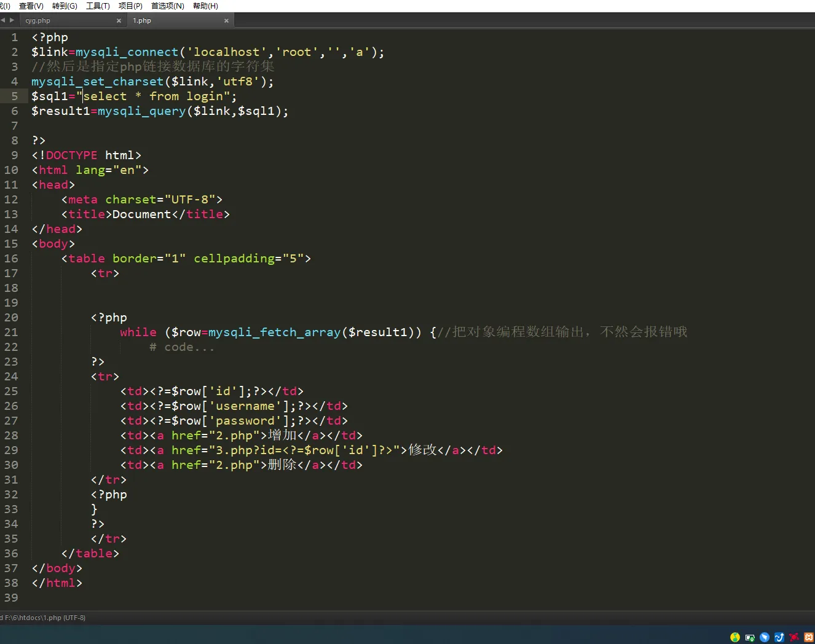Click the word login in the SQL string
This screenshot has height=644, width=815.
[x=205, y=96]
